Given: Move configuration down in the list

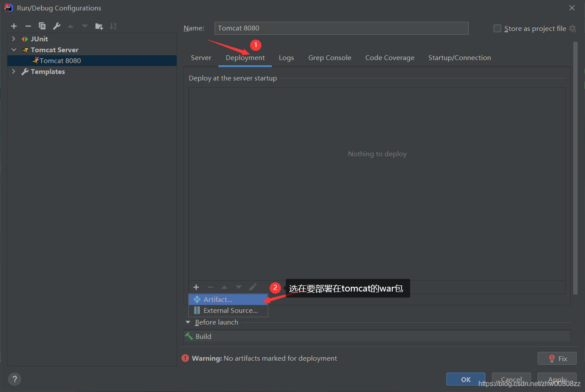Looking at the screenshot, I should tap(85, 26).
